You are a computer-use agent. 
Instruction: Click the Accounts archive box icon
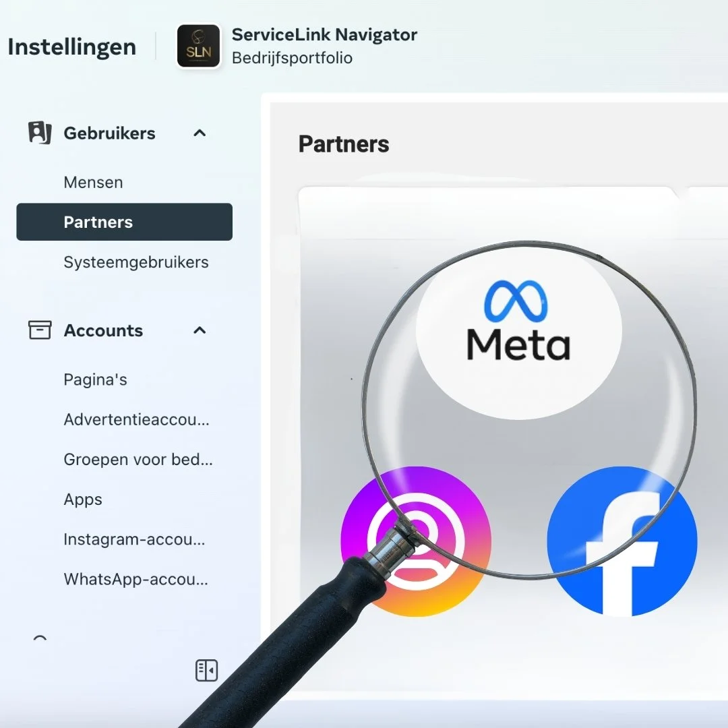(40, 330)
